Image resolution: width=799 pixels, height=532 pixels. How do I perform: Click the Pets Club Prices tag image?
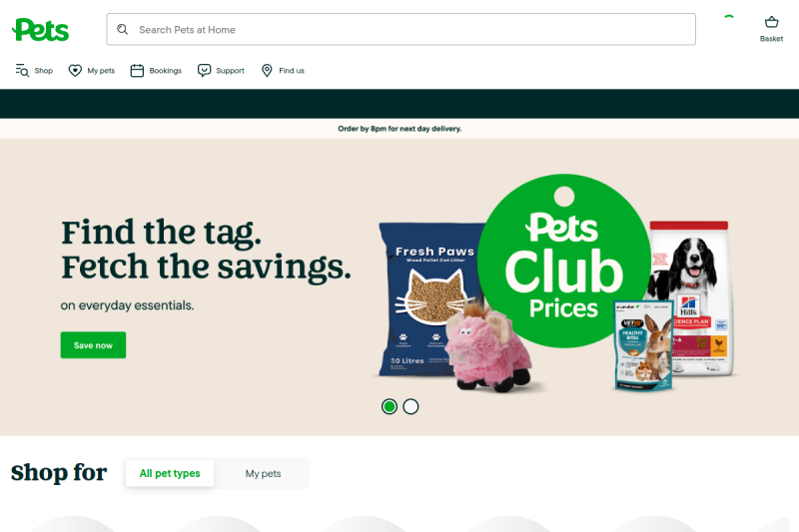click(x=564, y=261)
